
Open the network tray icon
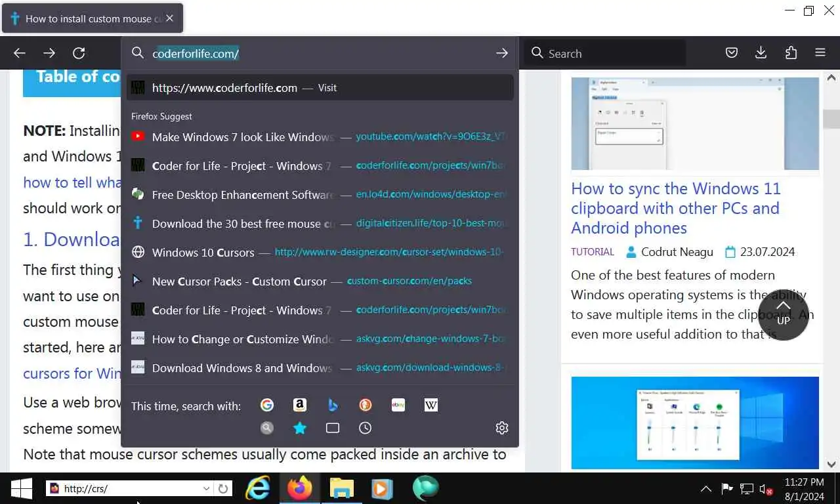tap(746, 489)
